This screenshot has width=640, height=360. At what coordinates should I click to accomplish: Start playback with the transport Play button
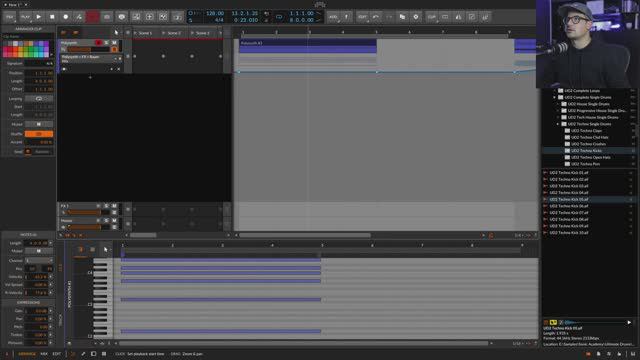(x=38, y=17)
